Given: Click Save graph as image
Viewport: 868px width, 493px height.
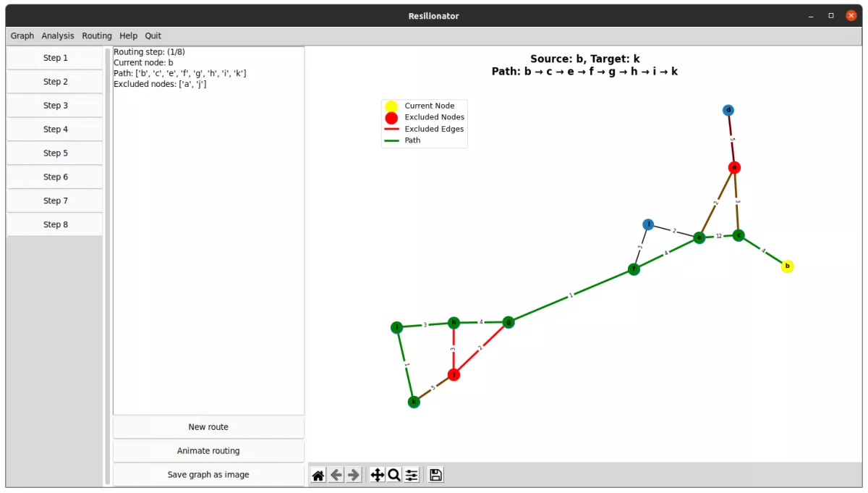Looking at the screenshot, I should (208, 475).
